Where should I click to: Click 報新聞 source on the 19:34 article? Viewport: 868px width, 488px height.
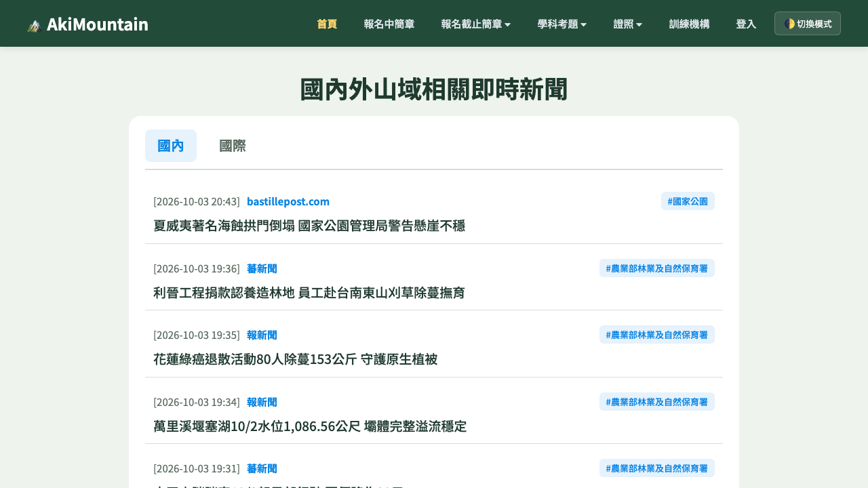tap(262, 402)
